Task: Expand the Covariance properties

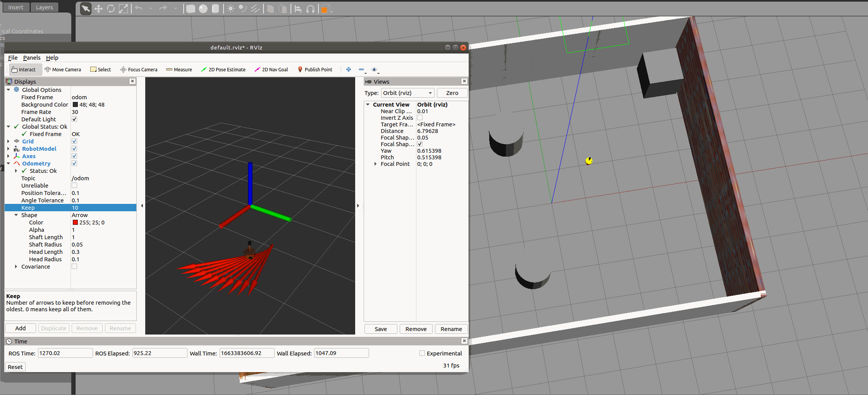Action: 16,266
